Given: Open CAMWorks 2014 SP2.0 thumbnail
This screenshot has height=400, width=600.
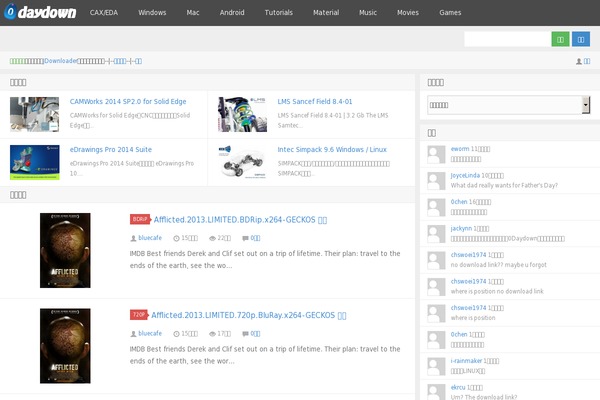Looking at the screenshot, I should (x=35, y=113).
